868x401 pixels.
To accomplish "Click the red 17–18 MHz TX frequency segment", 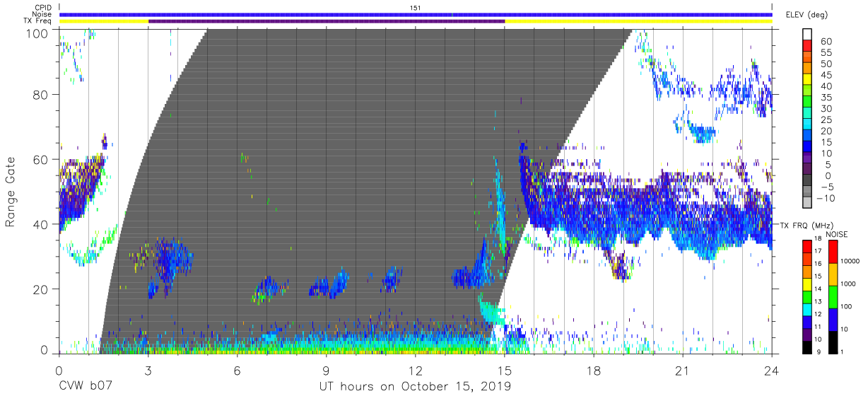I will [807, 245].
